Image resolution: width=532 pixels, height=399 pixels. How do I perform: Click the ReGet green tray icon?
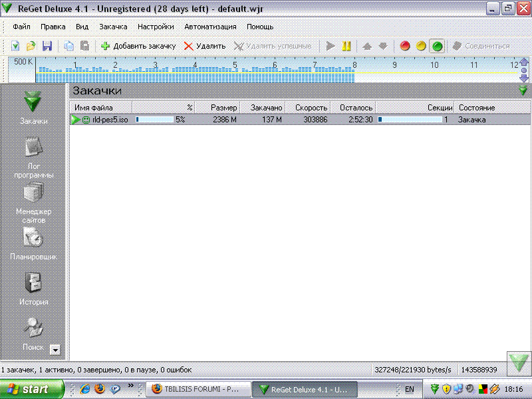434,389
